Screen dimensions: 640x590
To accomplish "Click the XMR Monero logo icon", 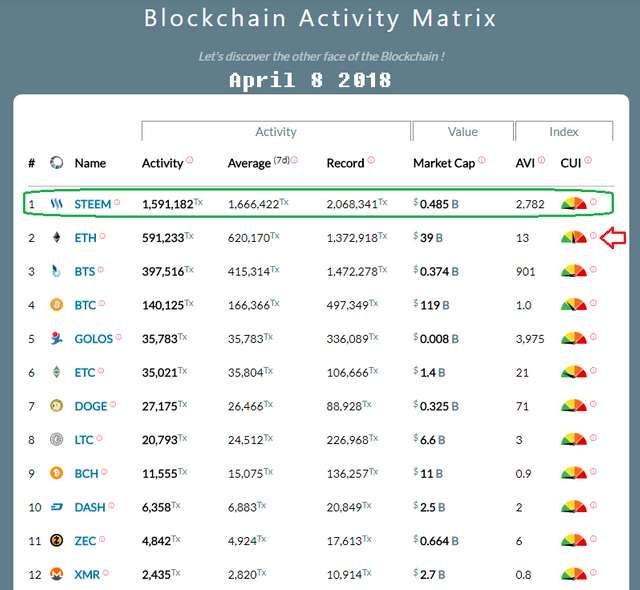I will tap(56, 574).
